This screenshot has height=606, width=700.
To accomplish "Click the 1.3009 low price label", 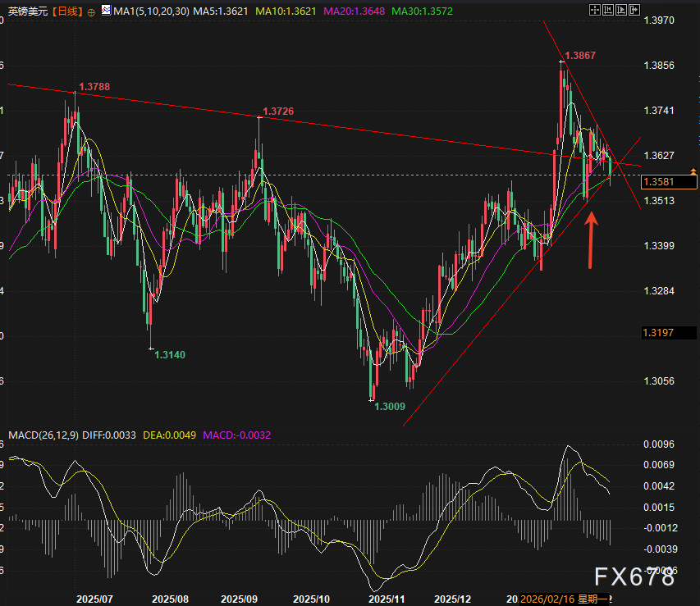I will (390, 406).
